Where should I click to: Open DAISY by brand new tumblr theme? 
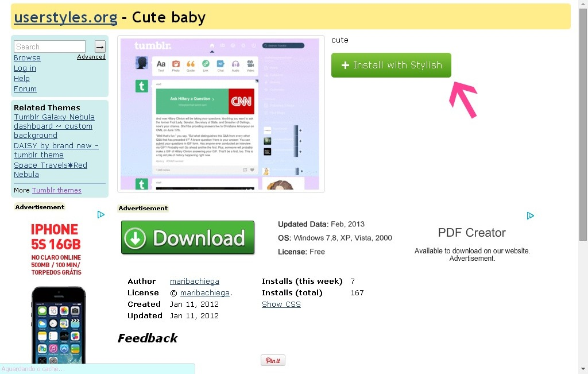(x=56, y=150)
